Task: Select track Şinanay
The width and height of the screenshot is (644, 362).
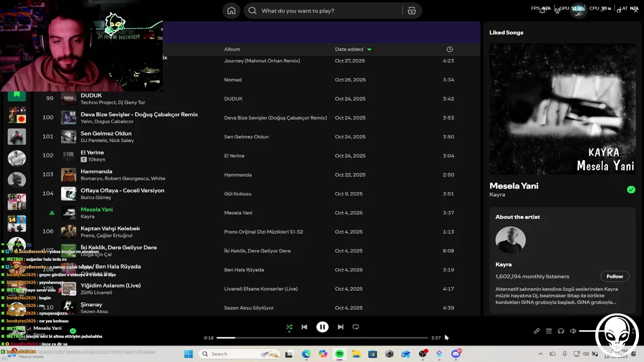Action: click(x=92, y=305)
